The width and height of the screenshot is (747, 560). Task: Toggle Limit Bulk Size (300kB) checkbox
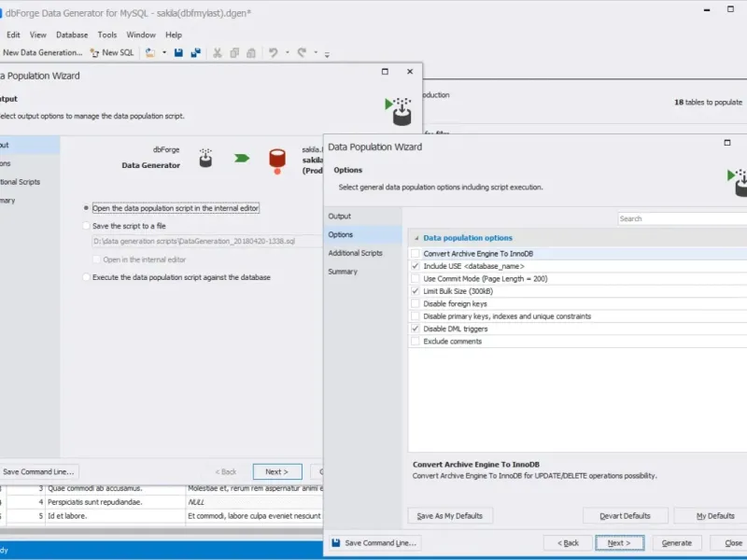pos(416,291)
